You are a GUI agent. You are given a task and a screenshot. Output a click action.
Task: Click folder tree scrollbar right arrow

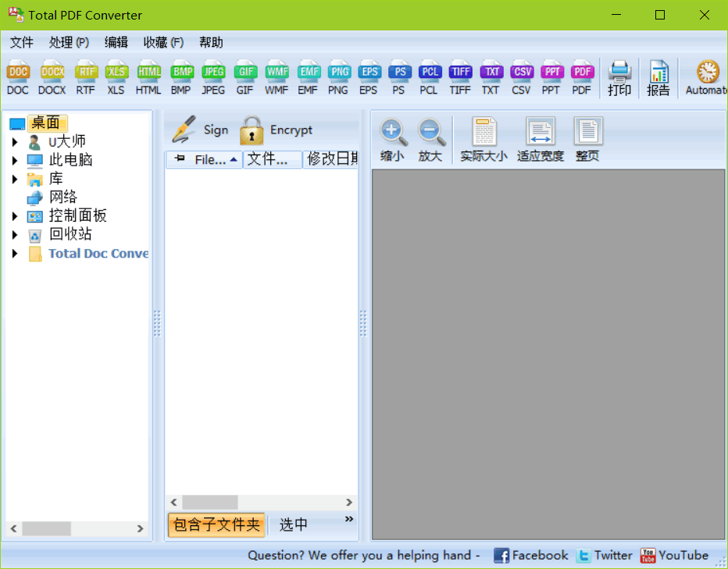point(141,528)
